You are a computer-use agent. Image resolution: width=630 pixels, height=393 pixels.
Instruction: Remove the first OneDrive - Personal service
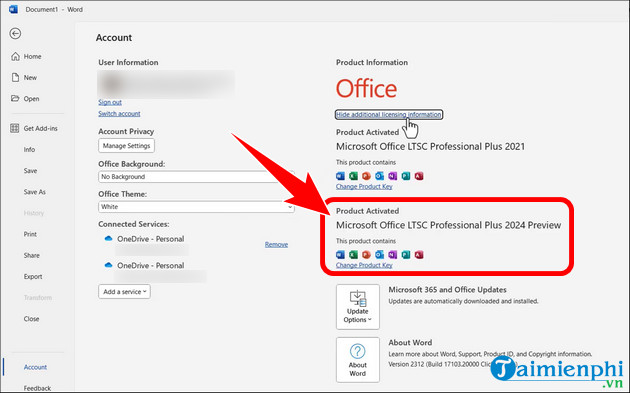276,244
